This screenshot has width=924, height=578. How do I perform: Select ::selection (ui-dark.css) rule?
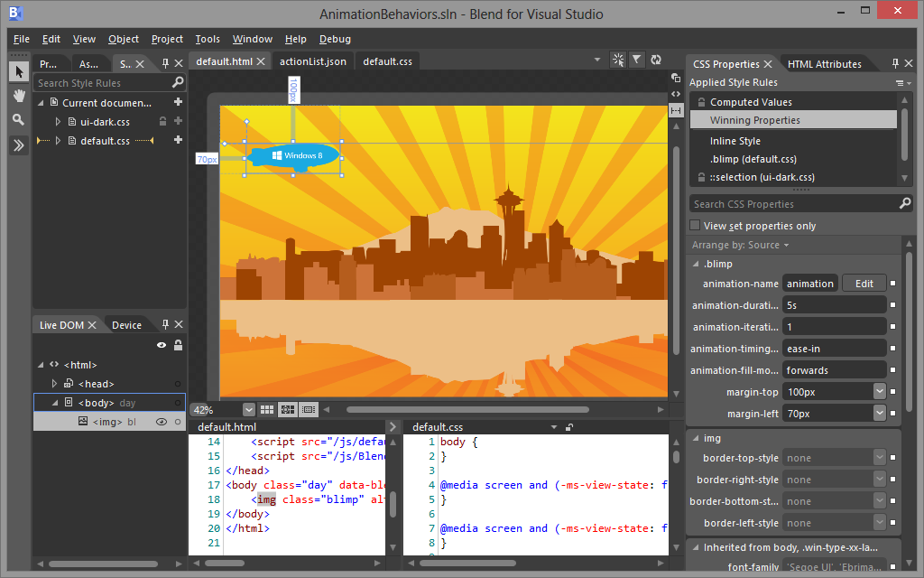click(x=793, y=177)
